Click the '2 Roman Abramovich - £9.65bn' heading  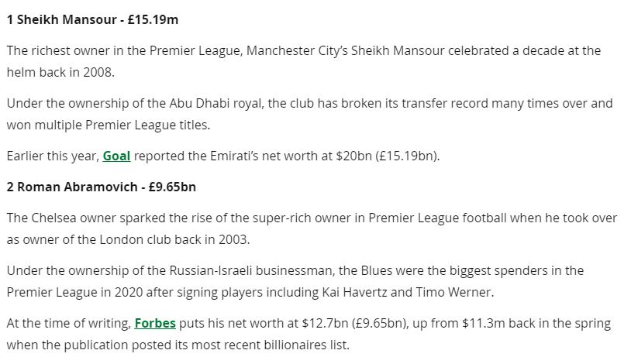point(101,187)
